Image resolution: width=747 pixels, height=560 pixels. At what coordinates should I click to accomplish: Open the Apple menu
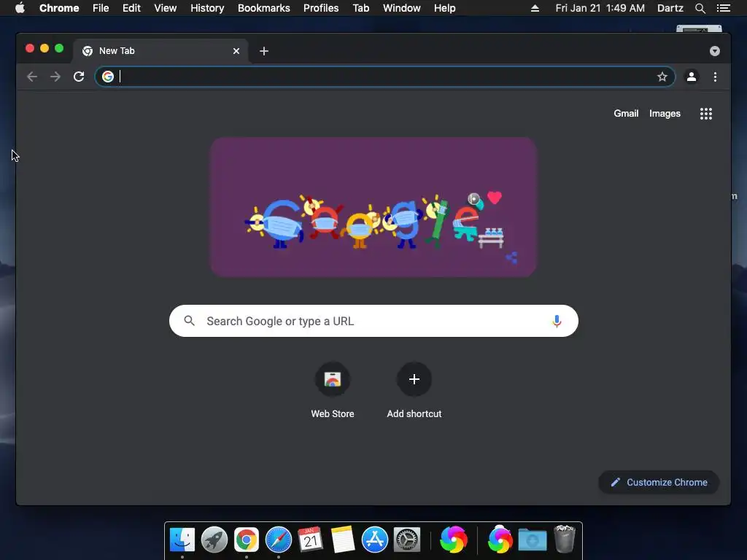coord(20,8)
